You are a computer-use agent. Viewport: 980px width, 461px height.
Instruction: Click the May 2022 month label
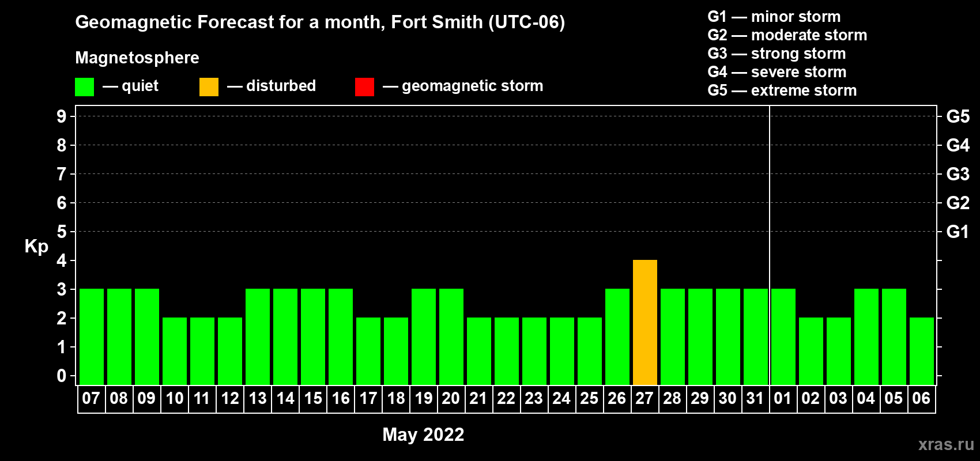(x=423, y=434)
